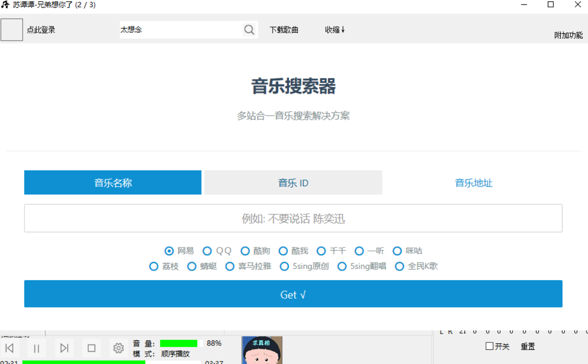Viewport: 588px width, 364px height.
Task: Pause the current song
Action: [x=37, y=348]
